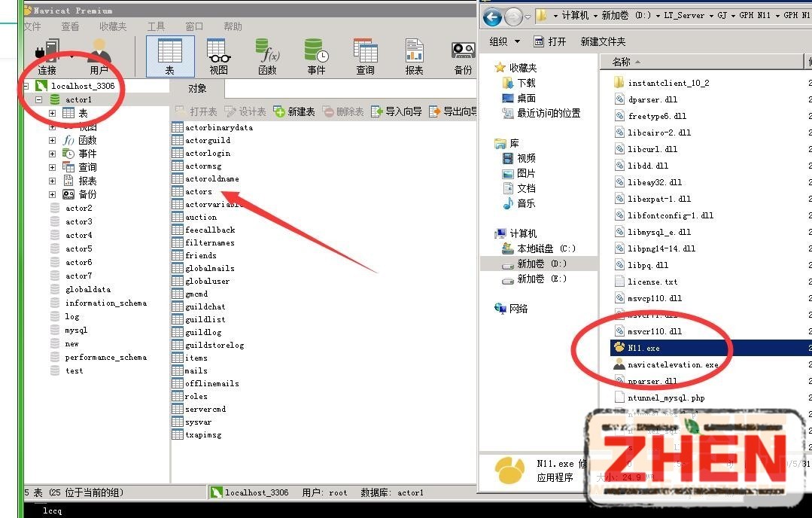Expand the 备份 tree node
Viewport: 812px width, 518px height.
click(52, 194)
